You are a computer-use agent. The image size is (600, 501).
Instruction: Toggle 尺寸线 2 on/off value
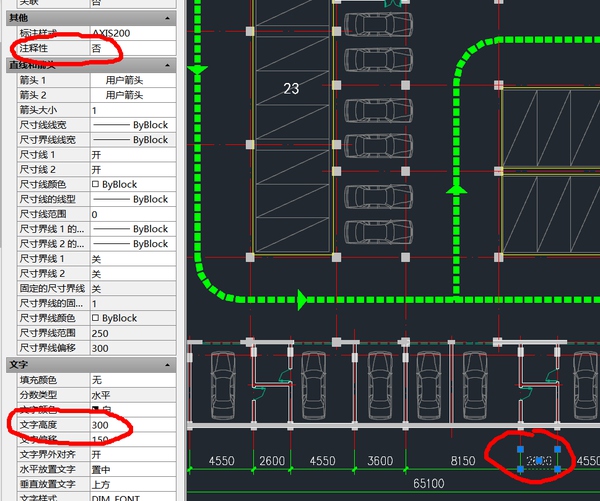click(x=130, y=170)
